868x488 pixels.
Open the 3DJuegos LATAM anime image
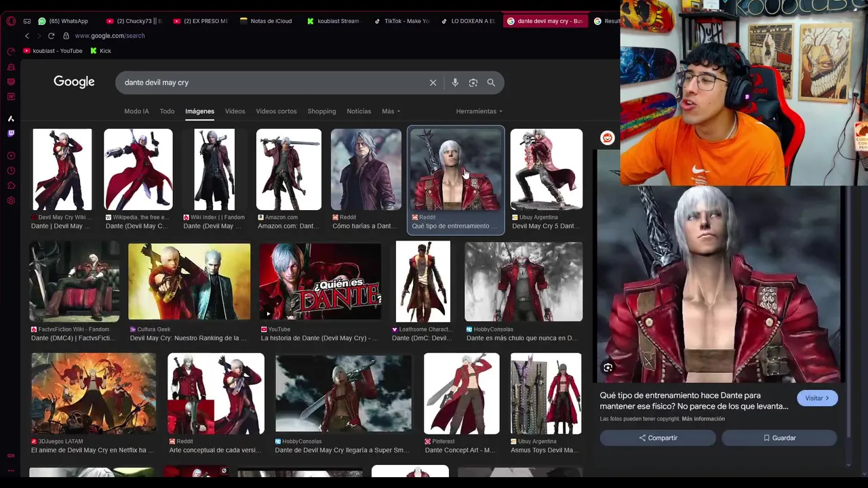pos(94,394)
